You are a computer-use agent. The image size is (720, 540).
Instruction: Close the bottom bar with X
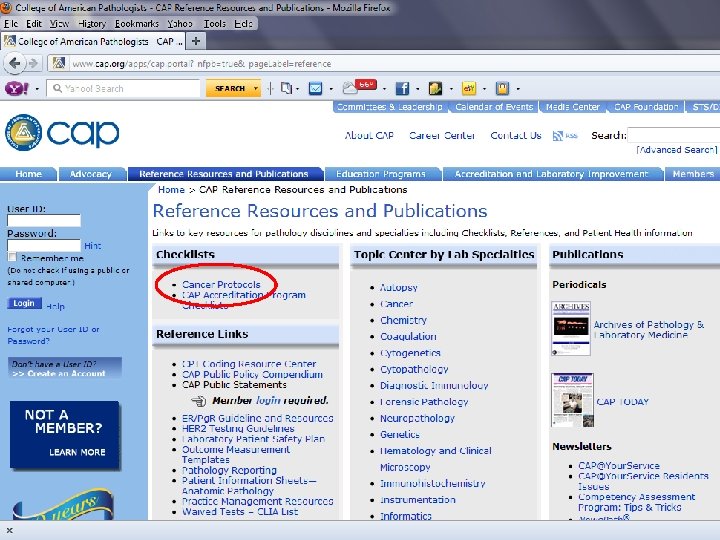(x=10, y=531)
